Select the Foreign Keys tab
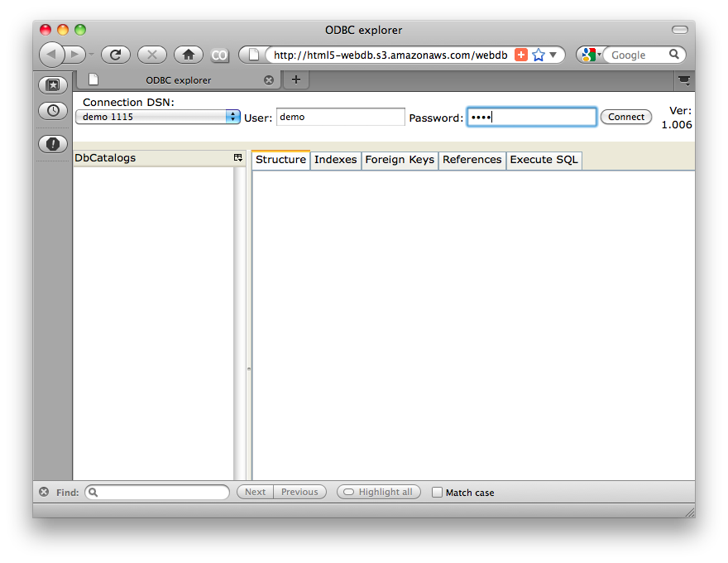This screenshot has width=728, height=563. (x=399, y=160)
